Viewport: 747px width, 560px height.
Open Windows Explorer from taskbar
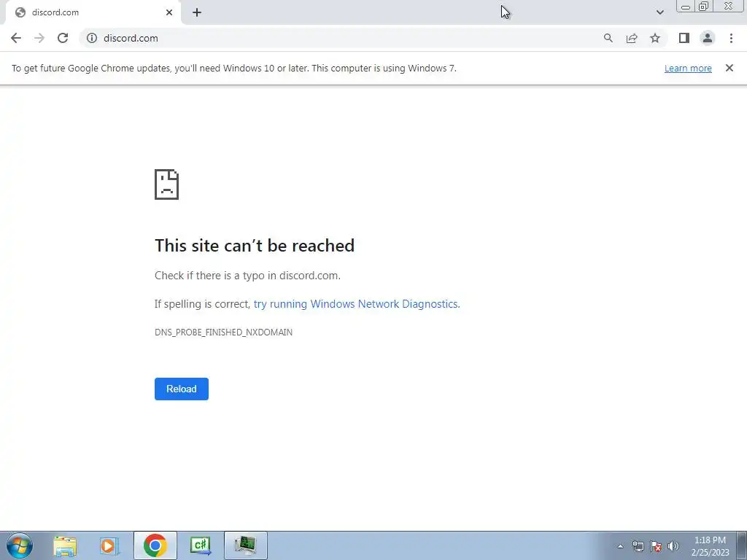click(65, 545)
